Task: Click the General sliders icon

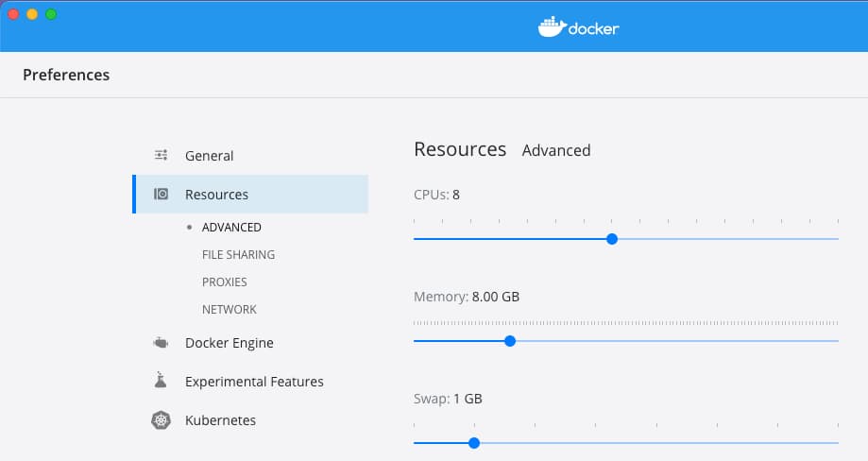Action: (x=162, y=155)
